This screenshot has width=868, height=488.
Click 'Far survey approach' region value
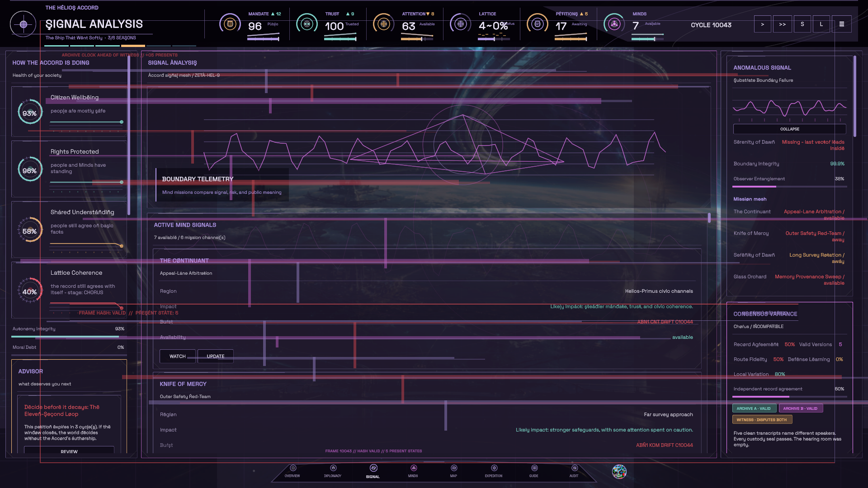click(668, 414)
